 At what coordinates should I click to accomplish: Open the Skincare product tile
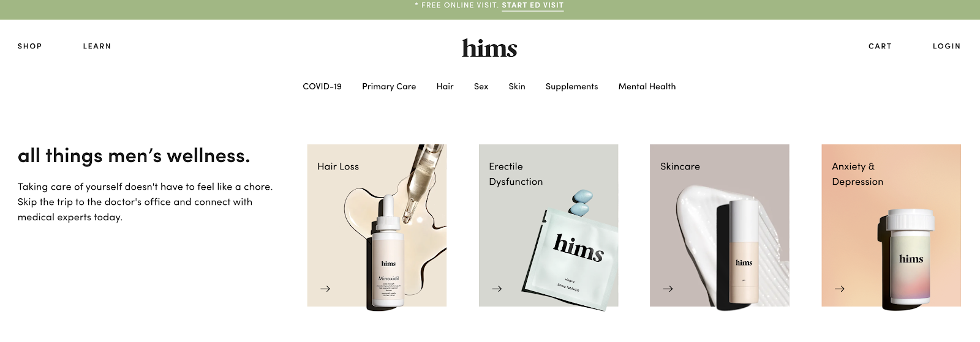click(x=720, y=225)
